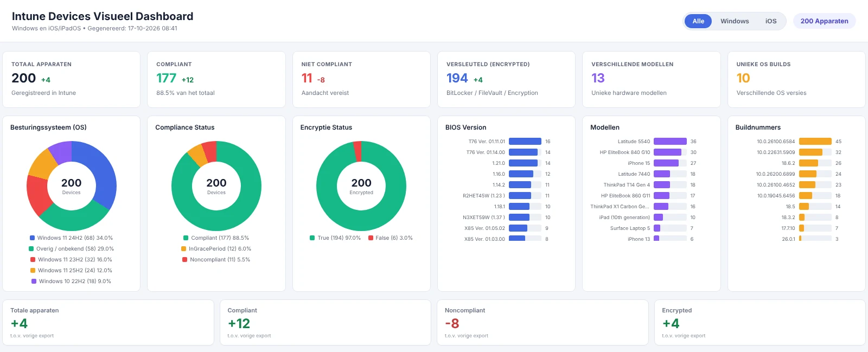Click the Besturingssysteem donut chart center
This screenshot has height=352, width=868.
pos(72,186)
